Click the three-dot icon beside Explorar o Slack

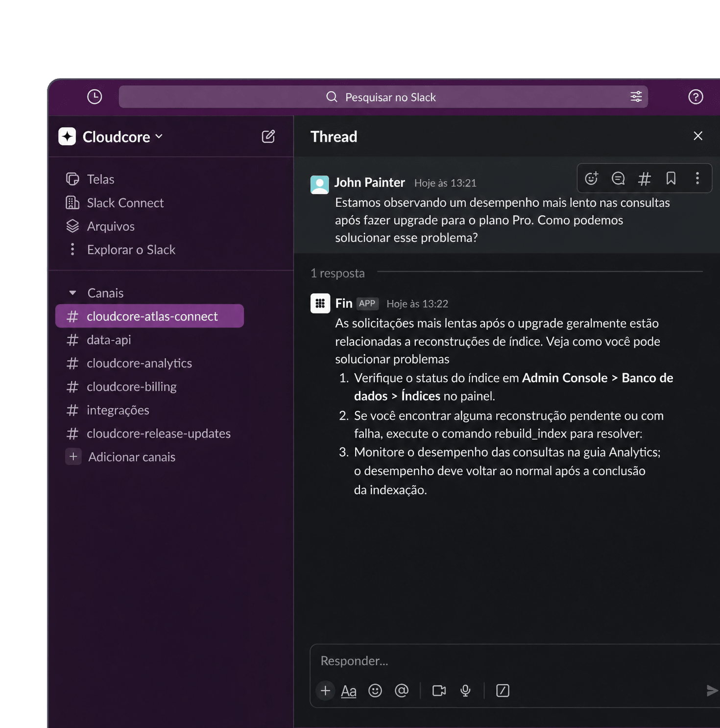coord(72,249)
